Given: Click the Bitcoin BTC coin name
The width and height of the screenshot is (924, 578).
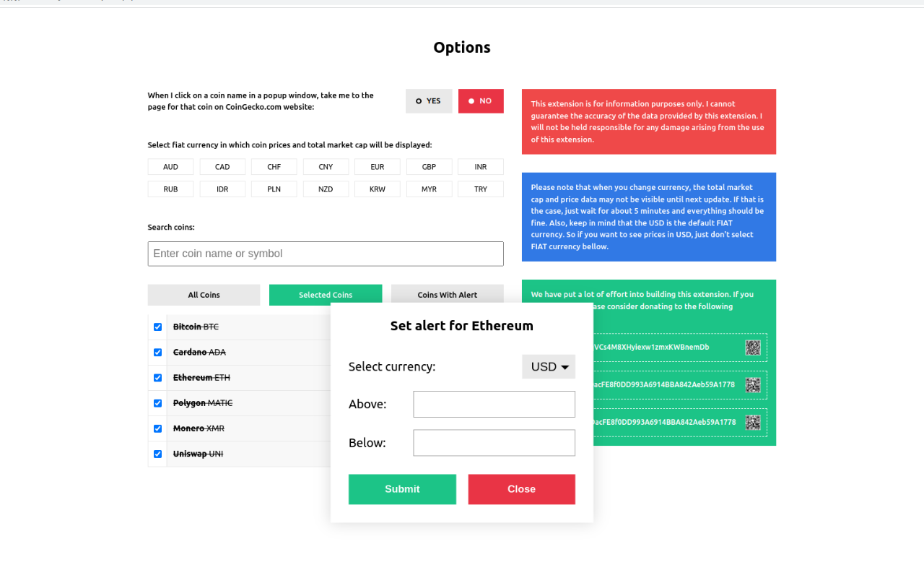Looking at the screenshot, I should (196, 327).
